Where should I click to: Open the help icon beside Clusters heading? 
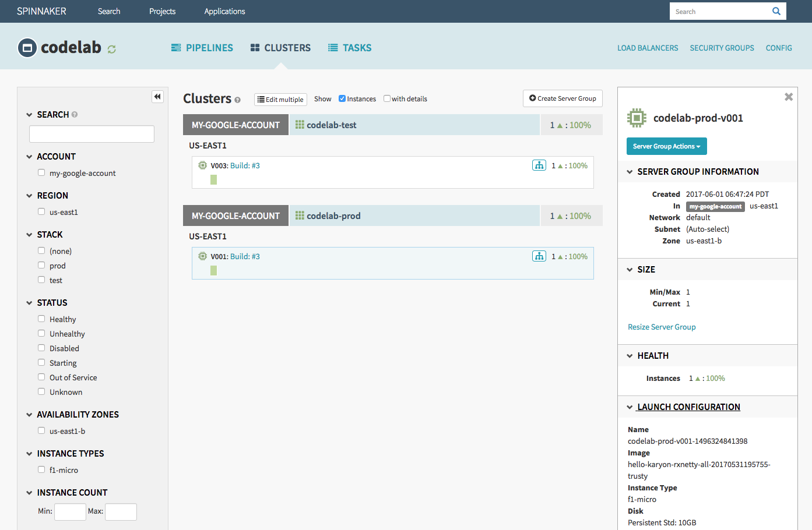click(x=237, y=100)
